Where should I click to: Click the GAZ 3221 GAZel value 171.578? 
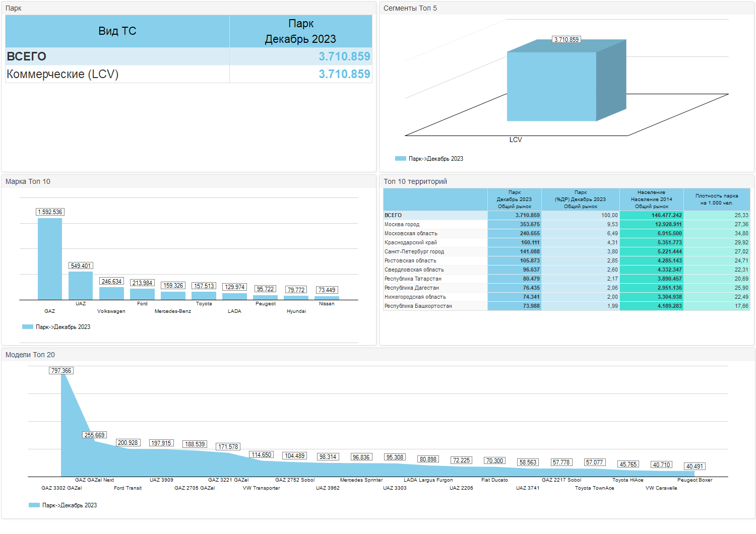(x=228, y=447)
